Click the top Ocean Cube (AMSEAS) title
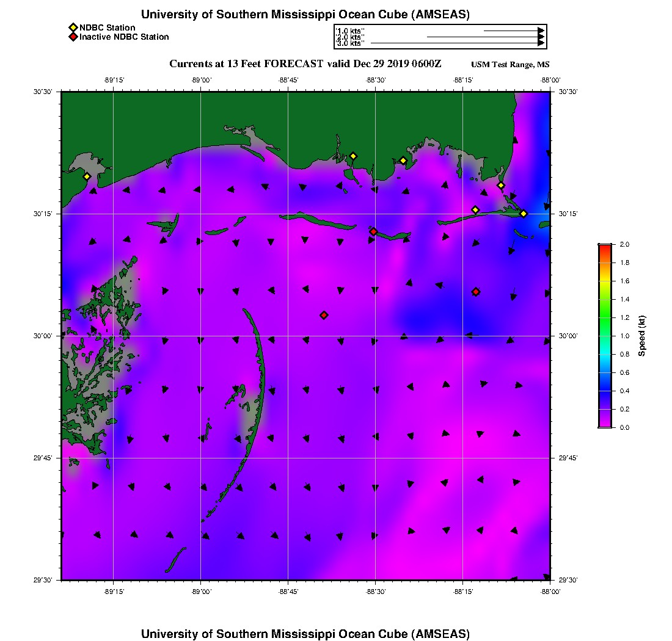The width and height of the screenshot is (672, 641). coord(305,15)
